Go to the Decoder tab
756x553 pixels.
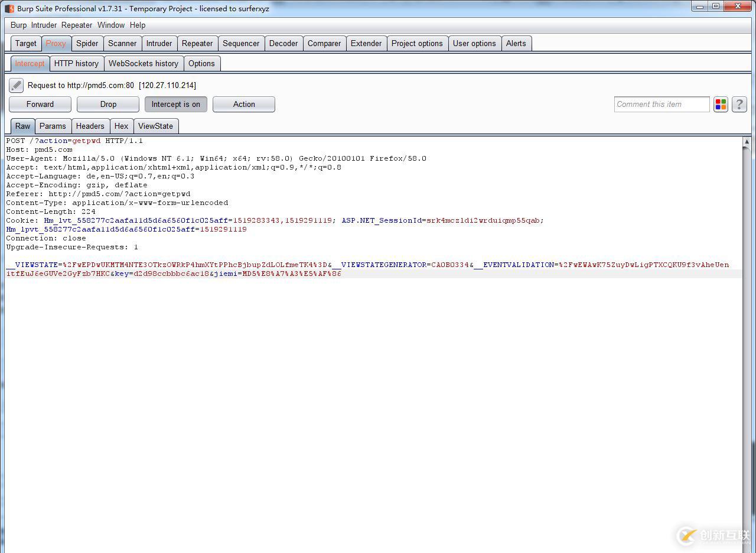tap(283, 44)
